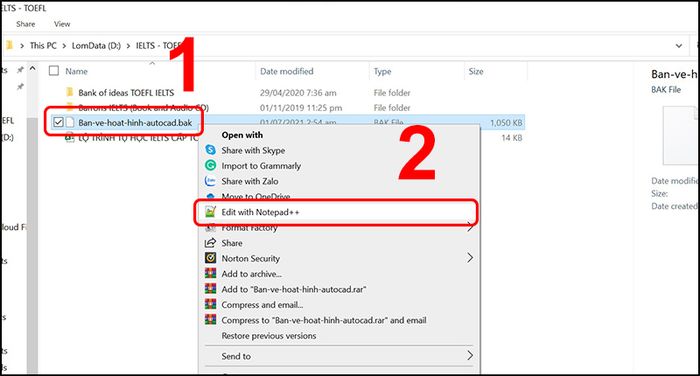Choose Edit with Notepad++
700x376 pixels.
[x=260, y=212]
